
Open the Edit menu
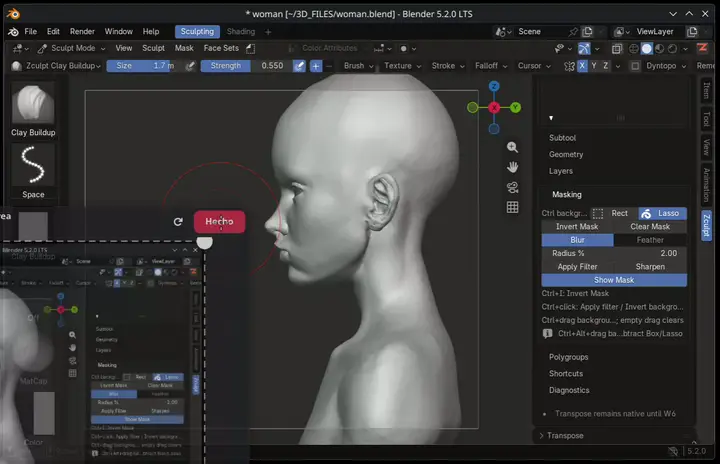click(x=53, y=32)
